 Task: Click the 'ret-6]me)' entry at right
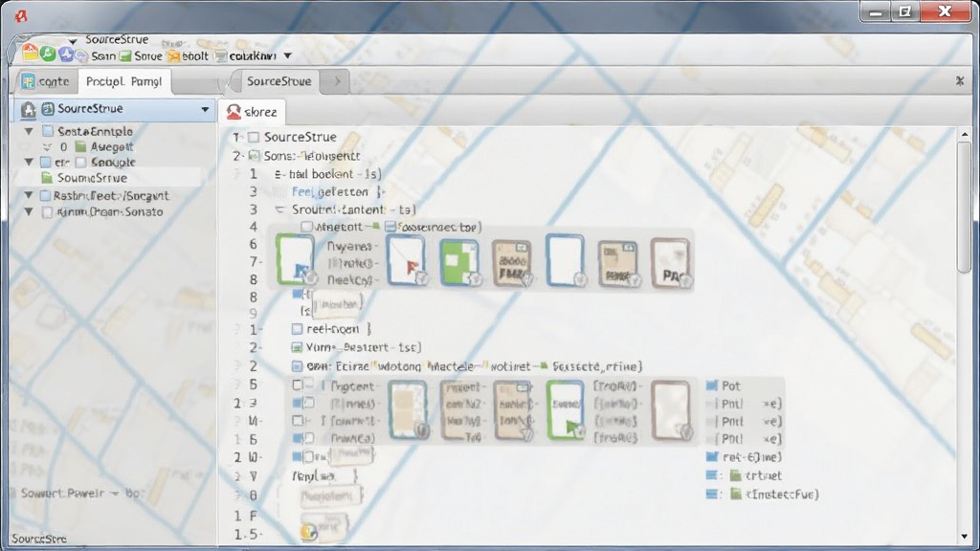click(752, 457)
